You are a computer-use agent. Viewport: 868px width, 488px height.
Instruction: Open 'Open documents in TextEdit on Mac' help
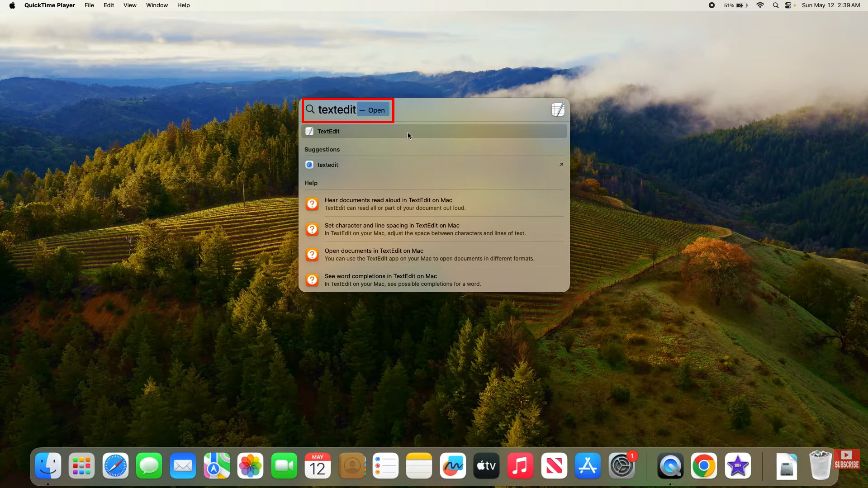pyautogui.click(x=434, y=255)
